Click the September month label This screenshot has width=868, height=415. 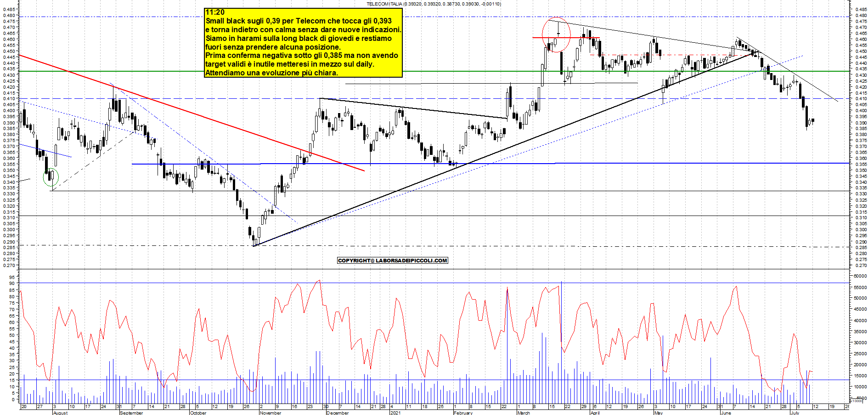(131, 413)
